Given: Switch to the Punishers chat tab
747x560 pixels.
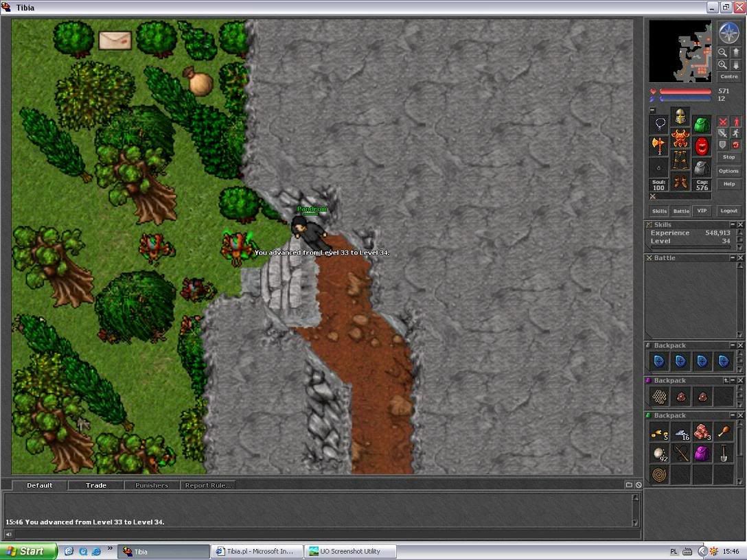Looking at the screenshot, I should (152, 485).
